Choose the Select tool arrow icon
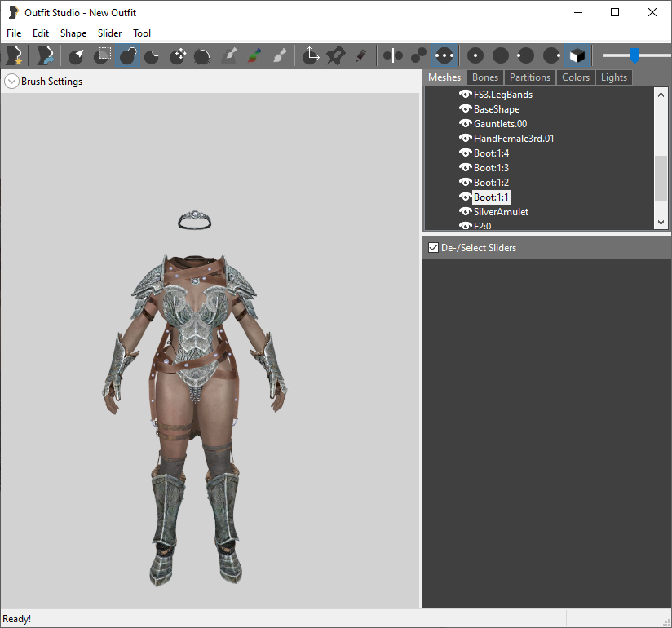The image size is (672, 628). (x=77, y=55)
